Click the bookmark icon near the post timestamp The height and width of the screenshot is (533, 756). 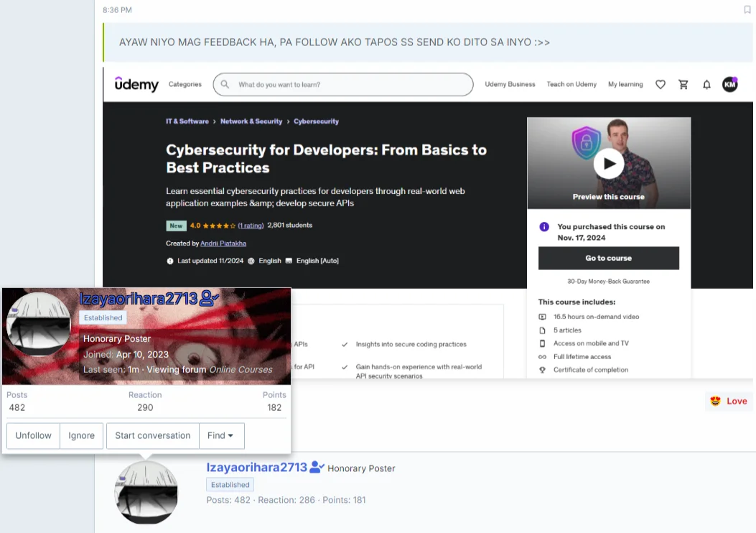pos(747,9)
